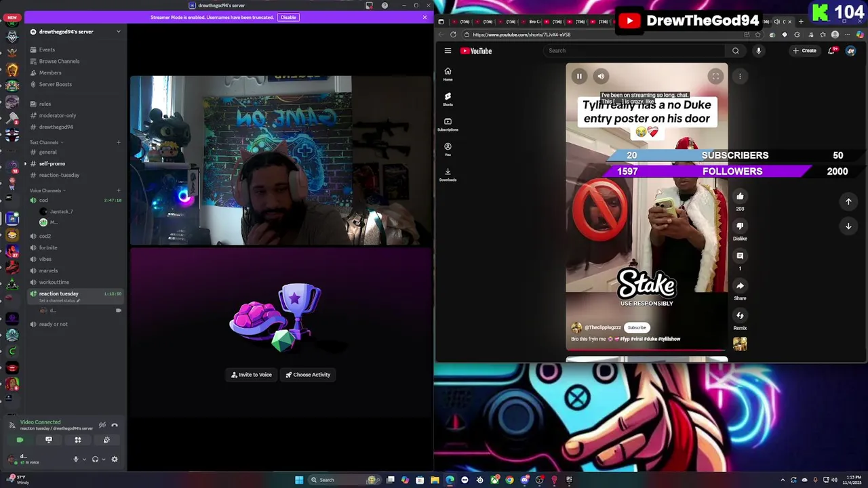Screen dimensions: 868x488
Task: Open the Windows Start menu
Action: point(299,480)
